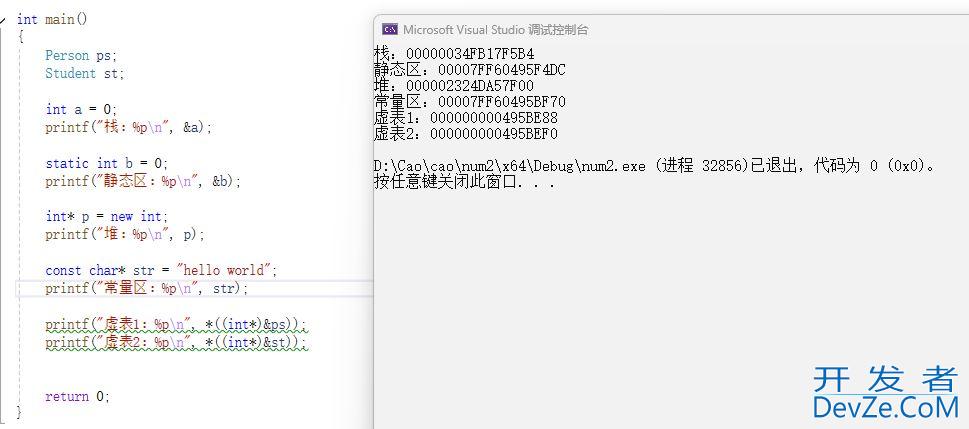The image size is (969, 429).
Task: Click the 'return 0;' code line
Action: 77,396
